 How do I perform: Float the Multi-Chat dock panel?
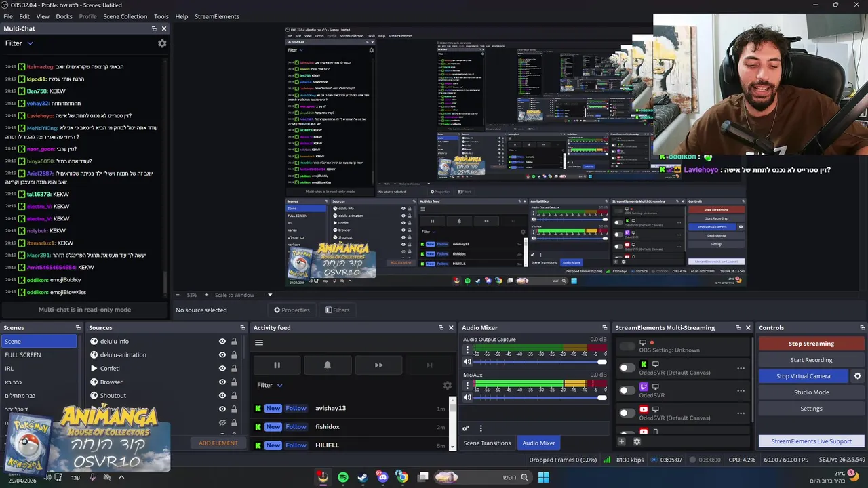154,28
